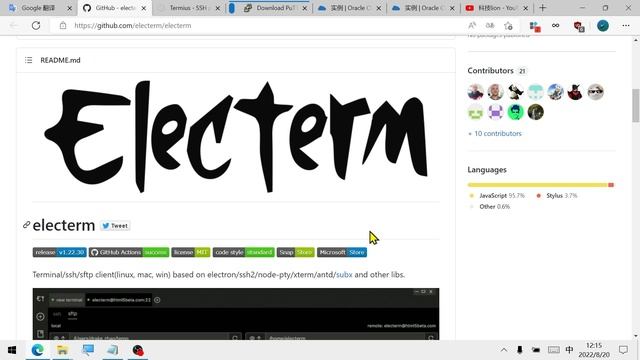Open the Contributors heading link
Viewport: 640px width, 360px height.
coord(490,71)
